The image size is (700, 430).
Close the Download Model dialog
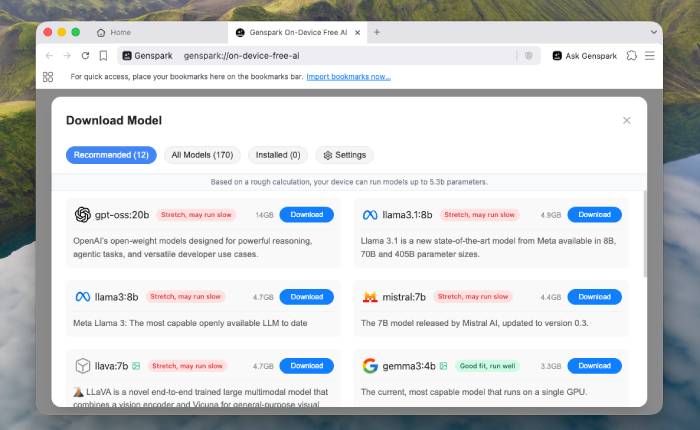[627, 121]
